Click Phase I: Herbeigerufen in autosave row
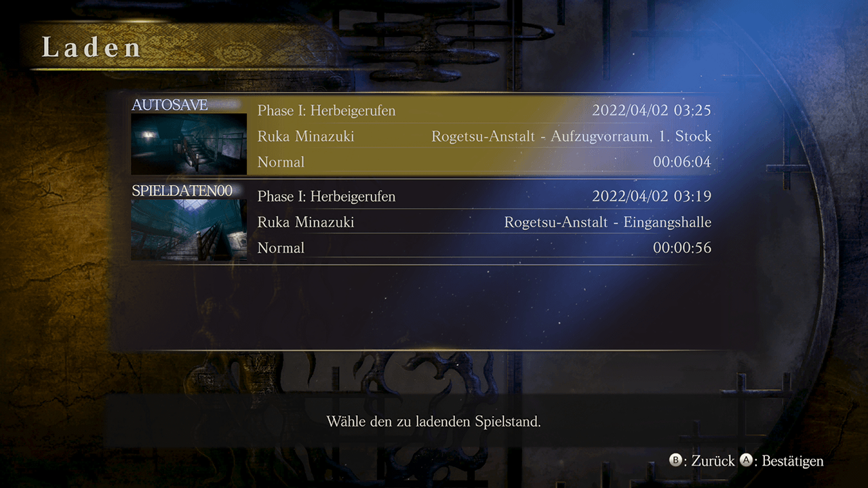This screenshot has width=868, height=488. click(326, 110)
